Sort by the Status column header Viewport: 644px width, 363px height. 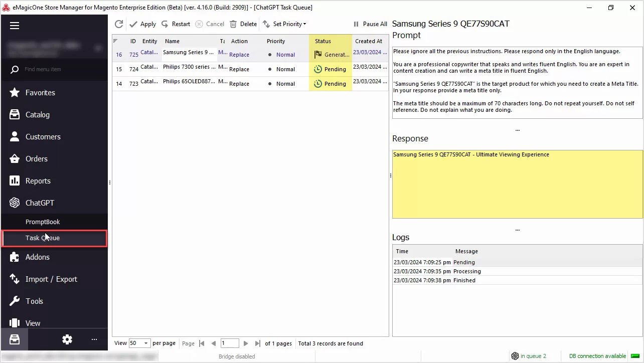coord(323,41)
